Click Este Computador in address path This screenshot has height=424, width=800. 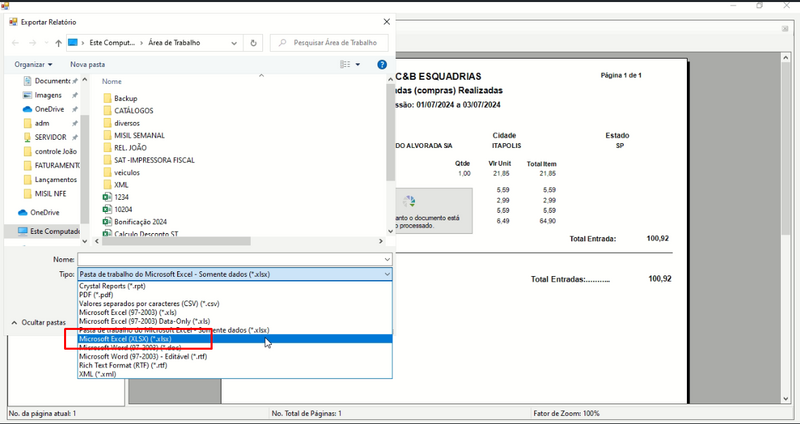(112, 43)
